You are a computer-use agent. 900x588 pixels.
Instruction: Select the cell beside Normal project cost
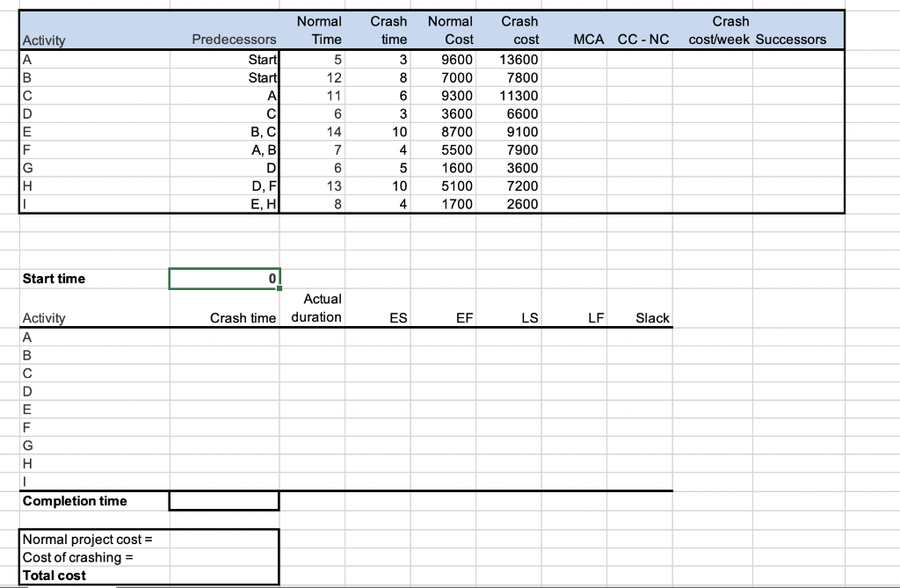[224, 539]
